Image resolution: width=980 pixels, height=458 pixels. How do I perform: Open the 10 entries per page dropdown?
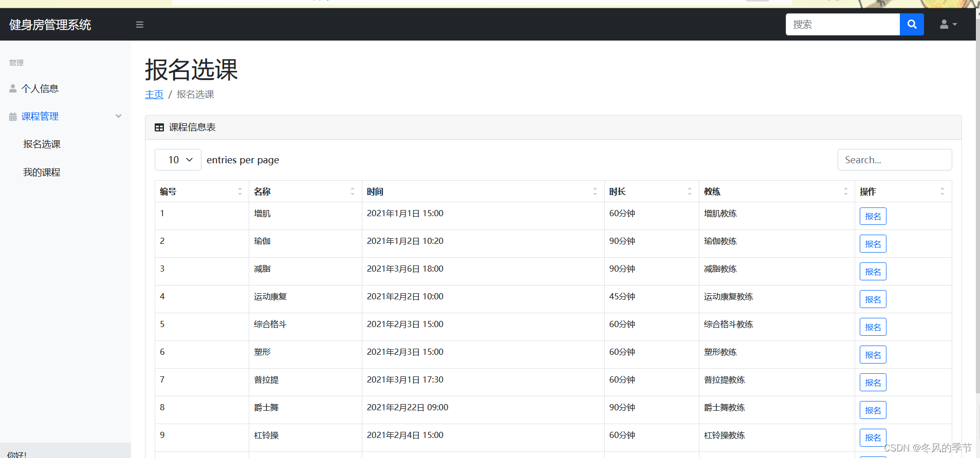tap(178, 160)
